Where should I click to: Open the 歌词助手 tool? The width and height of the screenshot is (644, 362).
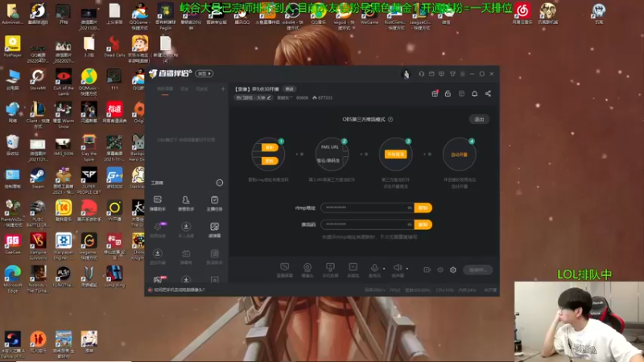tap(214, 257)
